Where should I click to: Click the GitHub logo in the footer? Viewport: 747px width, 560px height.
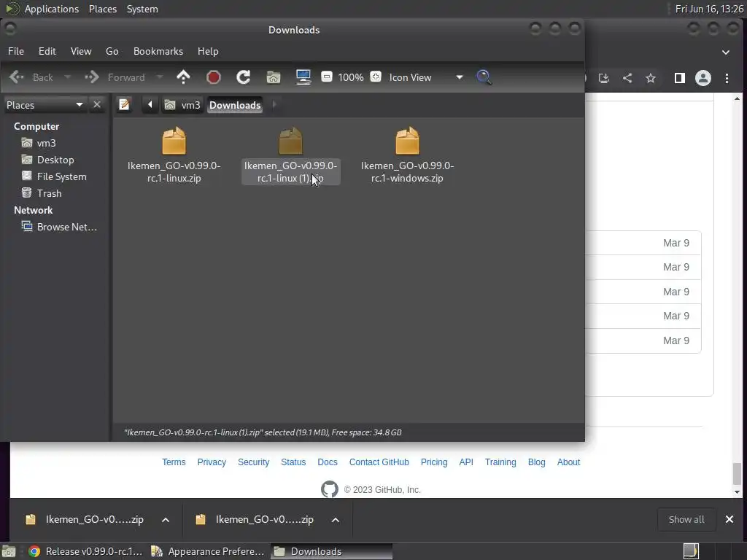(x=329, y=489)
